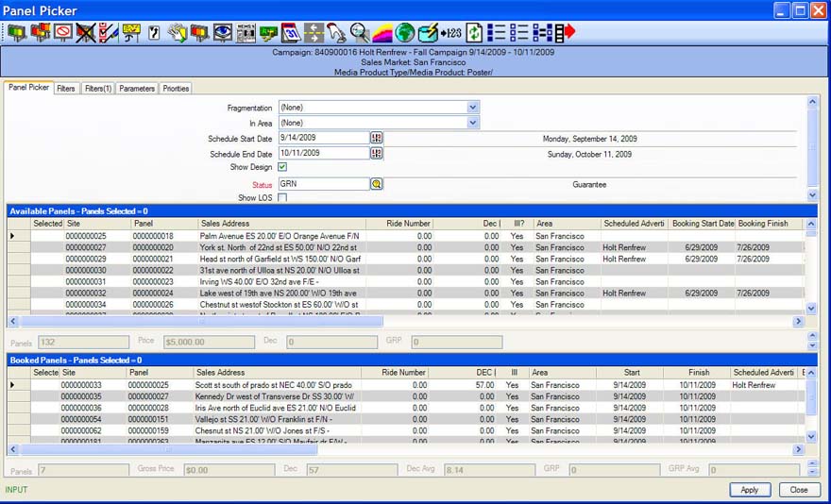831x504 pixels.
Task: Uncheck the Show Design checkbox
Action: (282, 167)
